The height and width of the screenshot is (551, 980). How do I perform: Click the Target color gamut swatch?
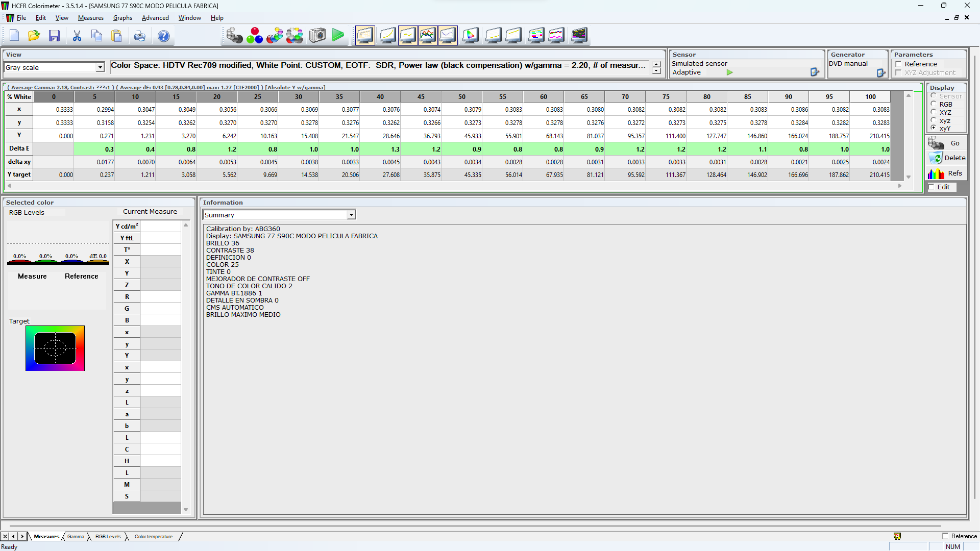point(55,348)
